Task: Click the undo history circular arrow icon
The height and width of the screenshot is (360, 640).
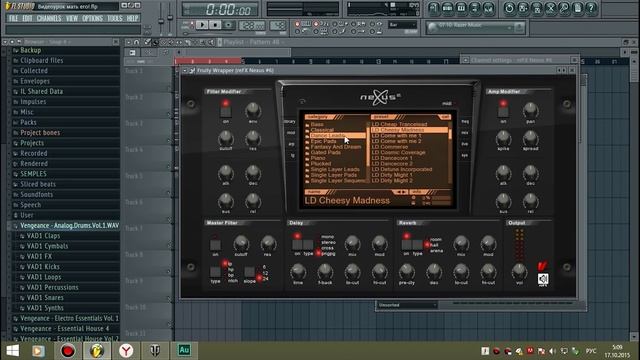Action: (x=509, y=8)
